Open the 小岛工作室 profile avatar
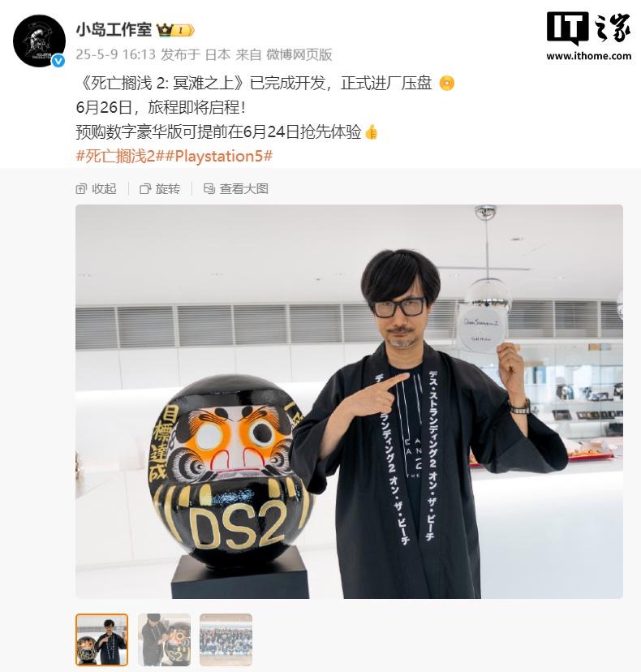641x672 pixels. click(39, 41)
